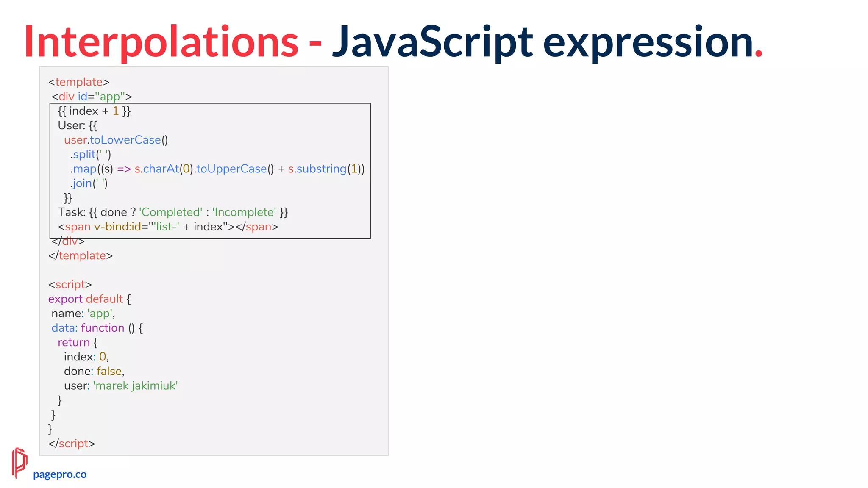Click the export default line
This screenshot has width=868, height=488.
pos(89,299)
